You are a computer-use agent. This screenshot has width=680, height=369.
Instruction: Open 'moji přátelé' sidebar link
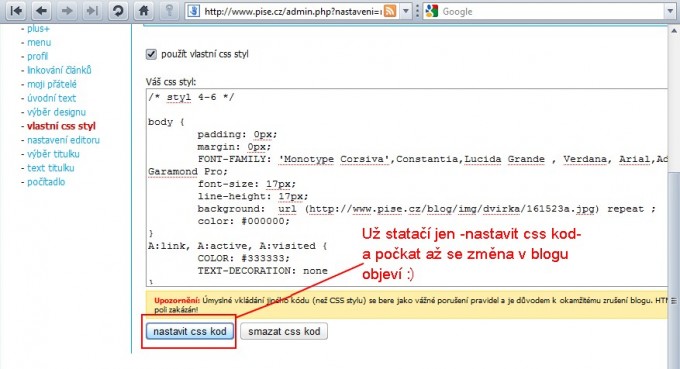[52, 84]
